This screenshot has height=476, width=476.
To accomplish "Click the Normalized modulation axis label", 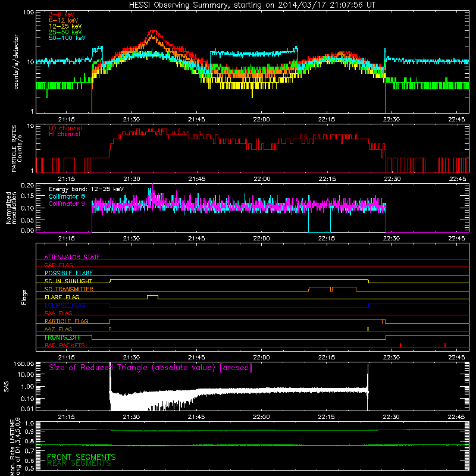I will (x=11, y=208).
